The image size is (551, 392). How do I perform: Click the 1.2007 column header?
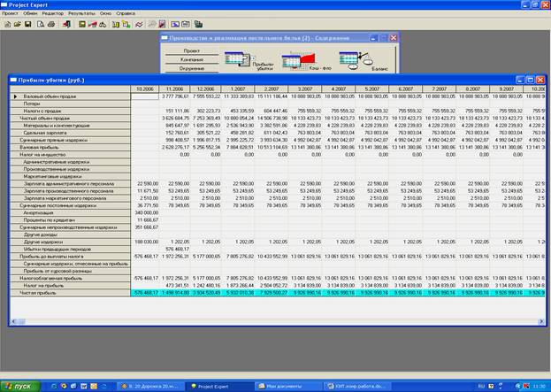click(239, 89)
